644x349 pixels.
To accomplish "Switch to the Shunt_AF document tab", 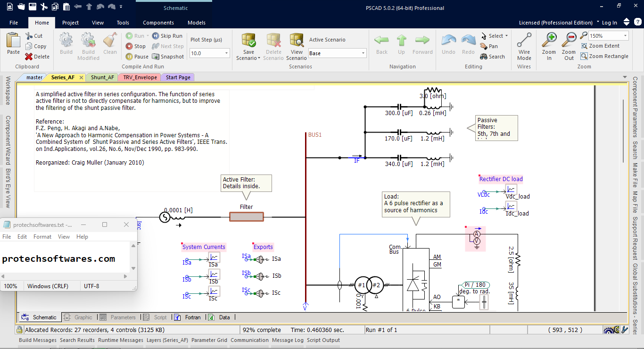I will click(102, 77).
